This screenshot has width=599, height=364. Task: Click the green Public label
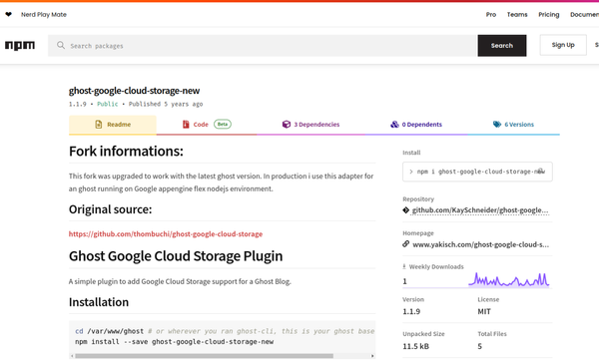(x=108, y=104)
